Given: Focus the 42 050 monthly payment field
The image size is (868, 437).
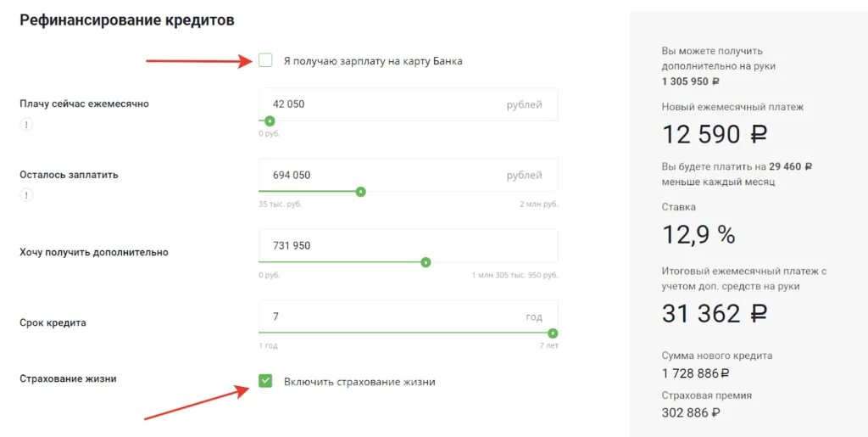Looking at the screenshot, I should (x=408, y=104).
